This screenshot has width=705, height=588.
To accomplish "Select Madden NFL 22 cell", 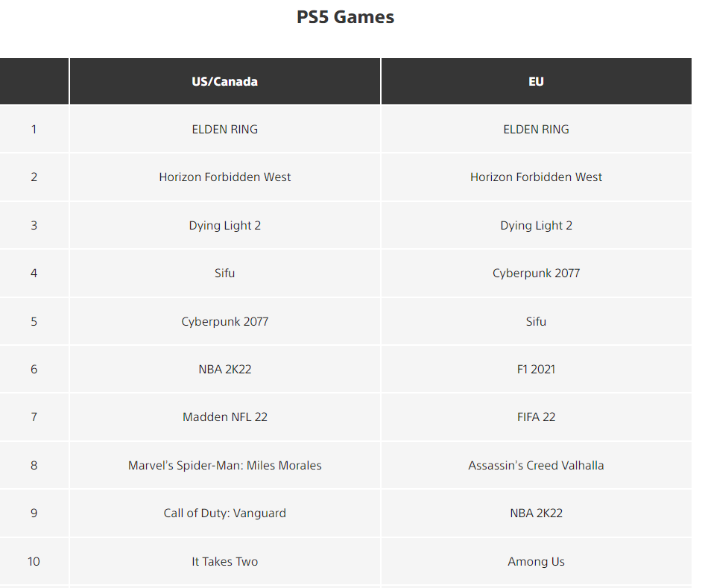I will tap(225, 417).
